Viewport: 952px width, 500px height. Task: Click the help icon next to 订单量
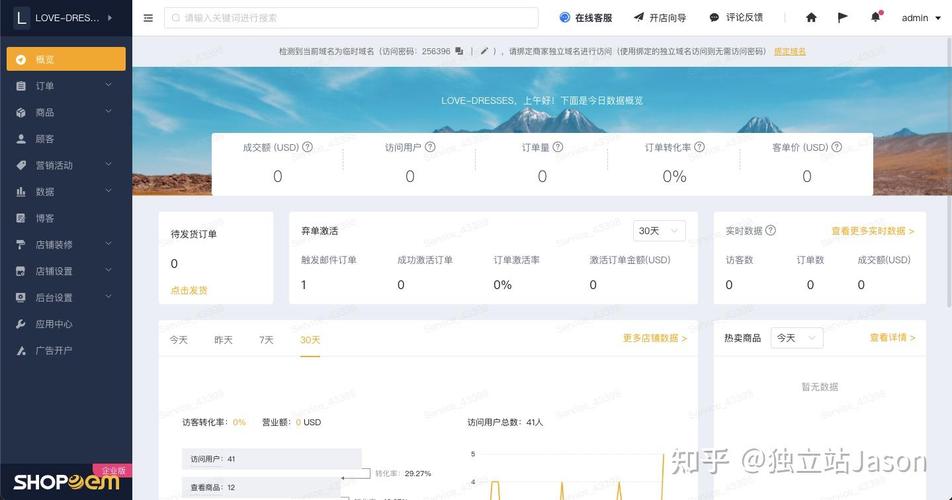coord(558,147)
